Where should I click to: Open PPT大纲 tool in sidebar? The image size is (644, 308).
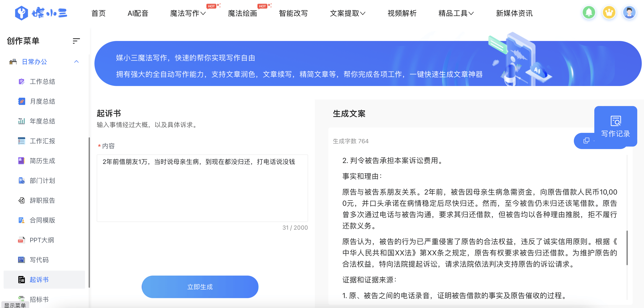42,240
